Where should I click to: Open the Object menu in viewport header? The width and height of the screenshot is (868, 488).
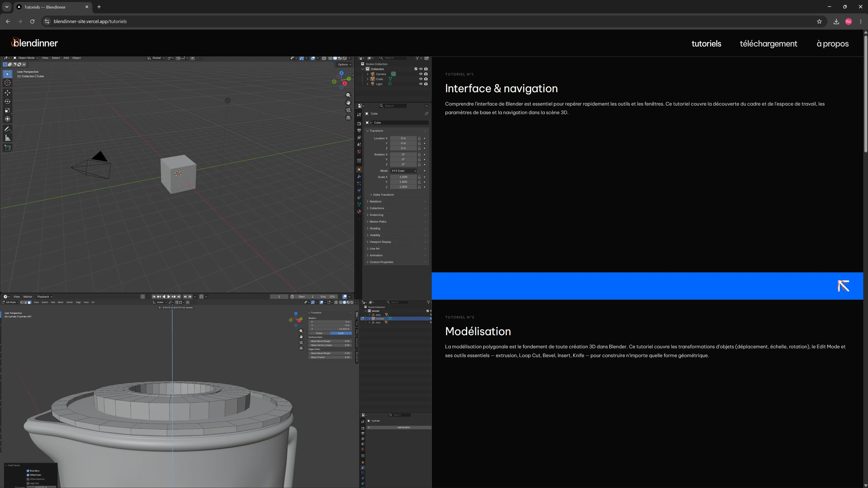coord(76,58)
